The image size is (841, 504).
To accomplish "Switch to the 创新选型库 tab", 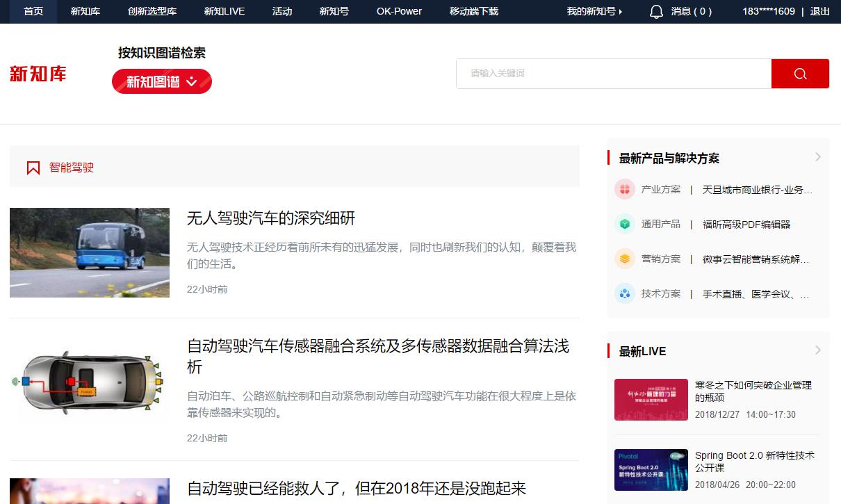I will pyautogui.click(x=151, y=11).
